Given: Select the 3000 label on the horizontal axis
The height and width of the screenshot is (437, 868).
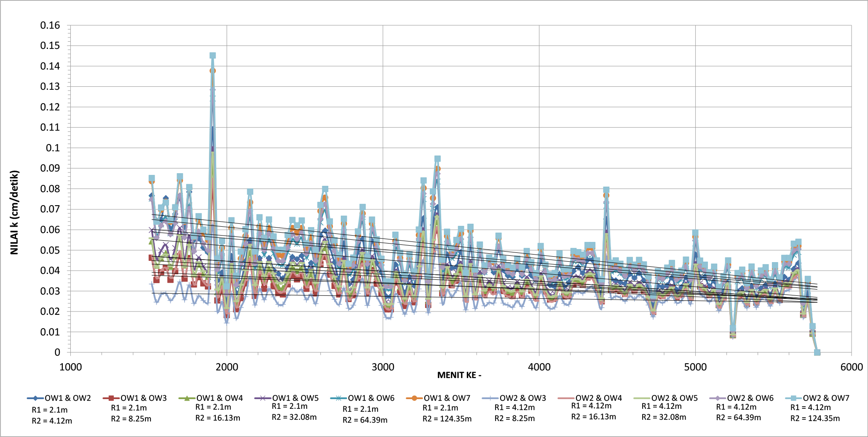Looking at the screenshot, I should coord(383,367).
